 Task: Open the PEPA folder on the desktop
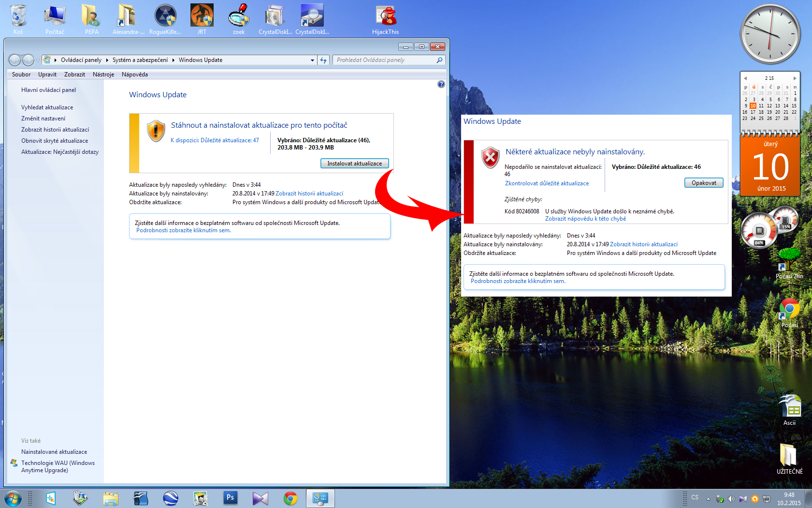[91, 19]
